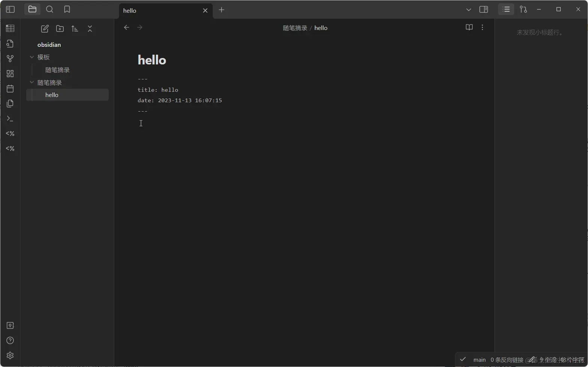
Task: Open the 随笔摘录 template note under 模板
Action: 57,70
